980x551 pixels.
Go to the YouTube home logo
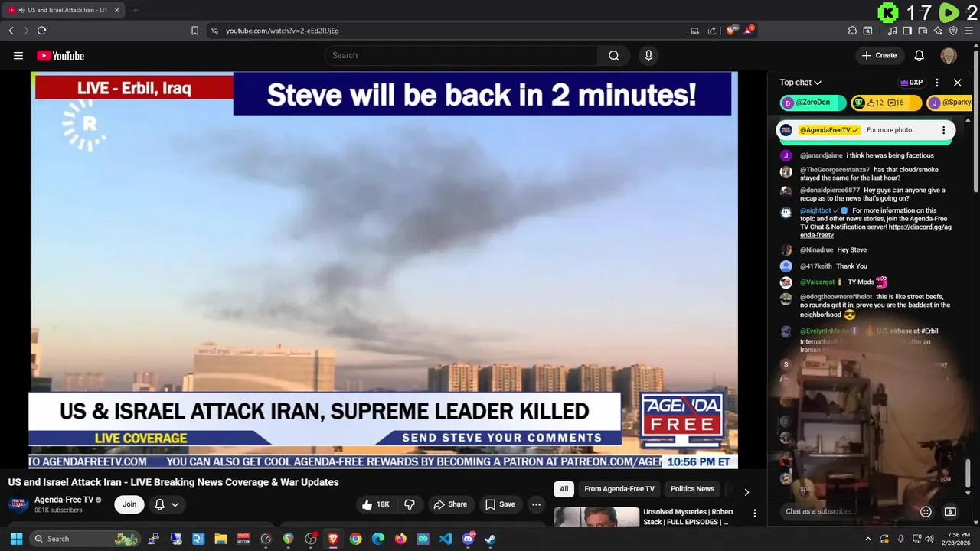click(x=60, y=56)
